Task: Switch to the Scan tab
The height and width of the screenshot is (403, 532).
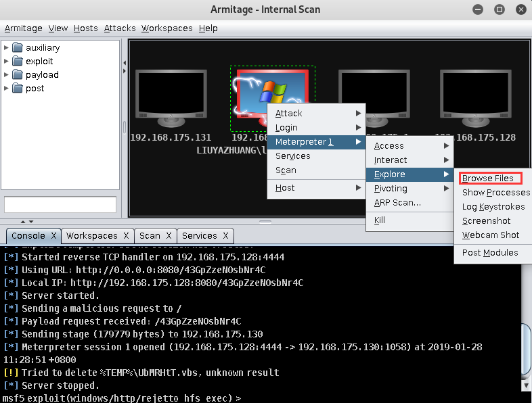Action: pyautogui.click(x=150, y=235)
